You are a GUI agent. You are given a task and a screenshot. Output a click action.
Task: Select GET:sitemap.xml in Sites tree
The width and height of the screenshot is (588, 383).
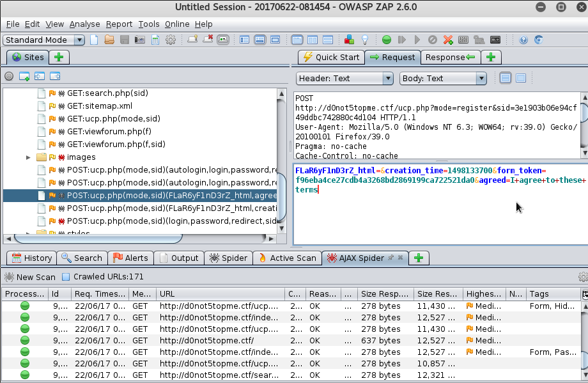click(99, 106)
